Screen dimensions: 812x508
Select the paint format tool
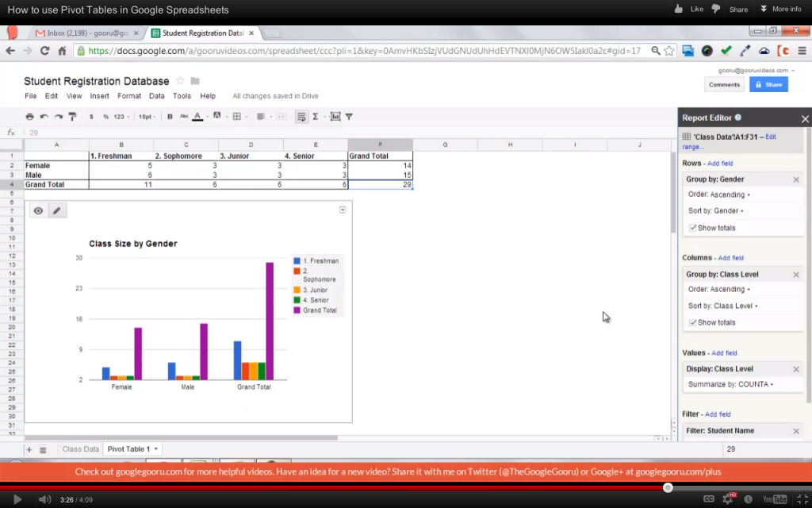72,117
